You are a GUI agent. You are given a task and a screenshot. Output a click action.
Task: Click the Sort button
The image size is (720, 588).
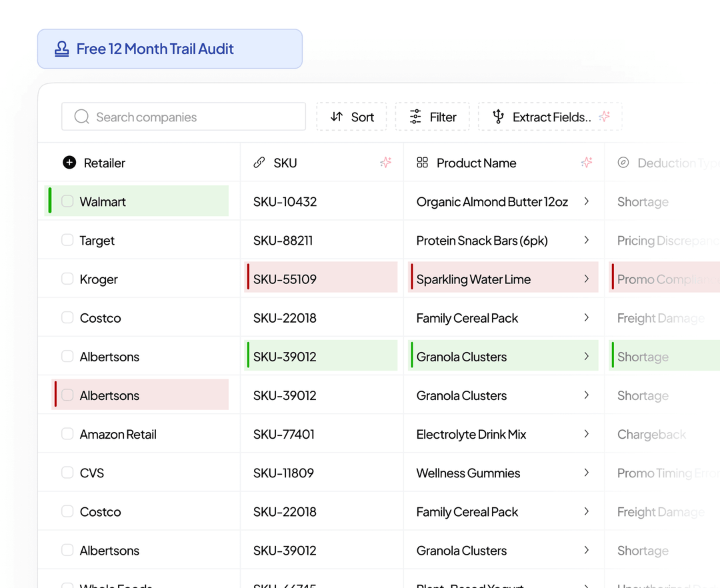point(352,117)
